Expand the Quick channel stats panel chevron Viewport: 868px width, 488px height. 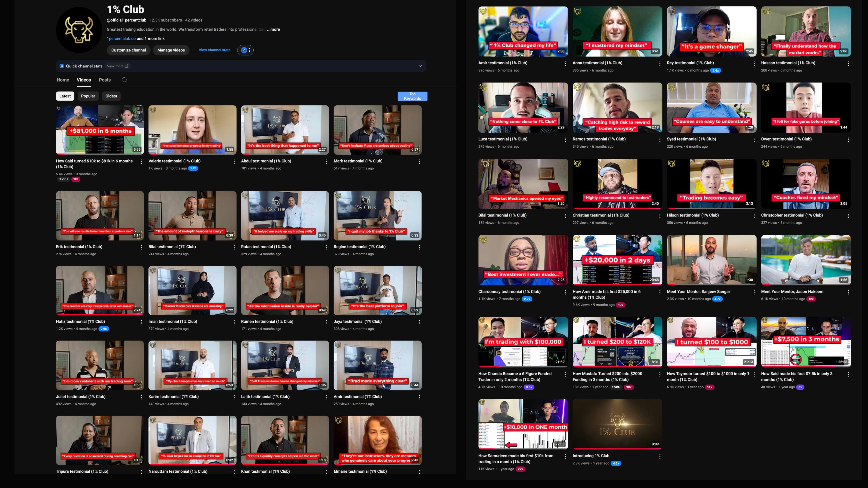click(420, 66)
